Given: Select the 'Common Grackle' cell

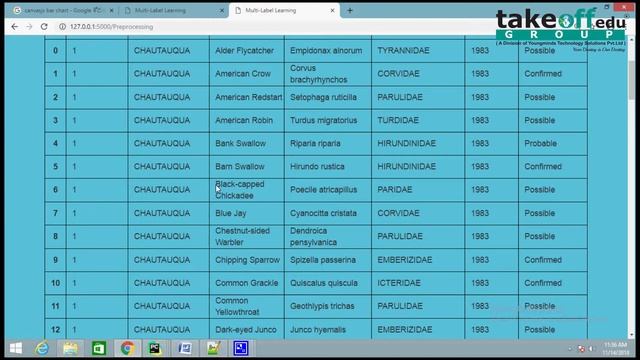Looking at the screenshot, I should 247,283.
